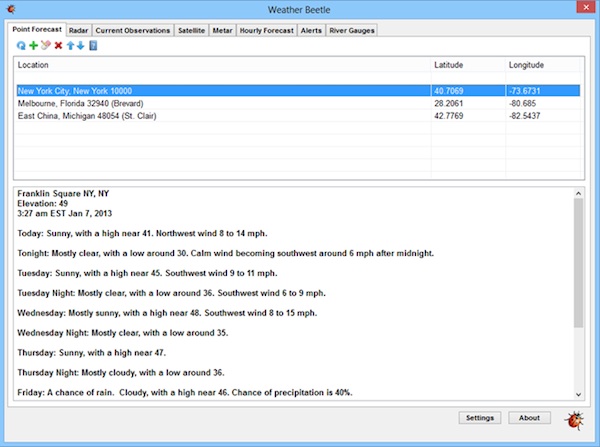Select the Melbourne, Florida 32940 location row

[298, 103]
